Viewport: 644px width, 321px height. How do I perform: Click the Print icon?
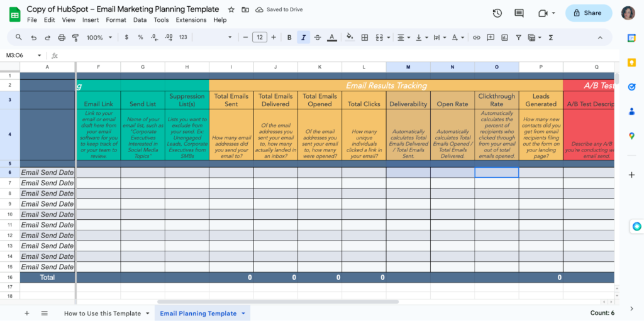click(62, 37)
